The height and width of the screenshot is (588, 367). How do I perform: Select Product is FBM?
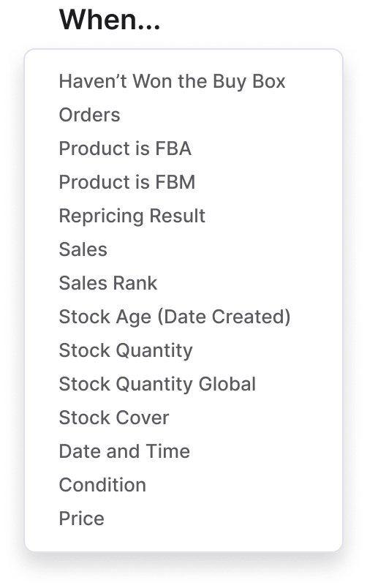coord(127,182)
